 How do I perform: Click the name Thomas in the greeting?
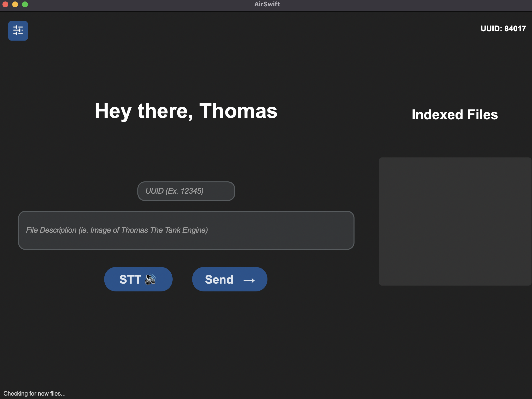point(238,111)
